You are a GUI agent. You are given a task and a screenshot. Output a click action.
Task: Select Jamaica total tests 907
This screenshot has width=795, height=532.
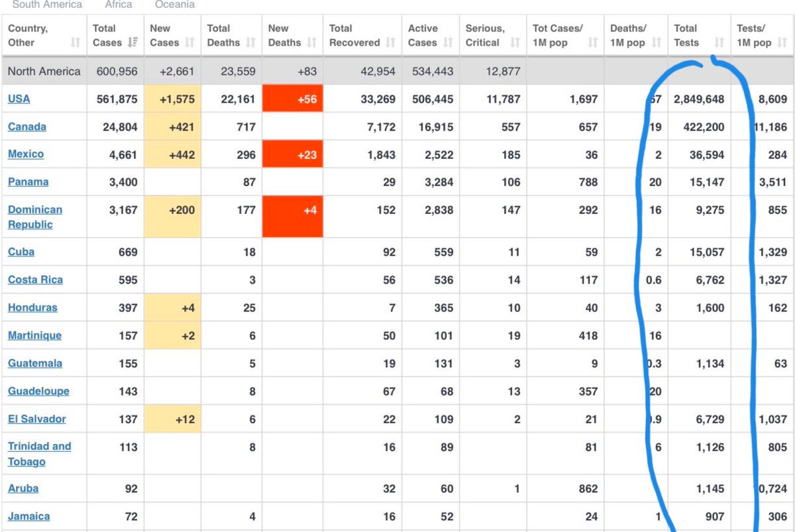715,517
